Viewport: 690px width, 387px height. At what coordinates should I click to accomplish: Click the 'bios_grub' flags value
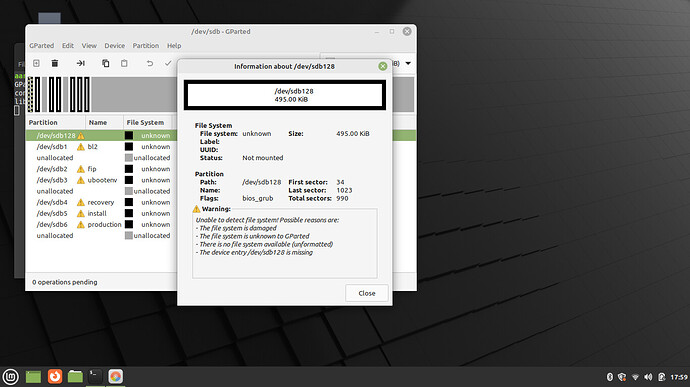tap(257, 199)
